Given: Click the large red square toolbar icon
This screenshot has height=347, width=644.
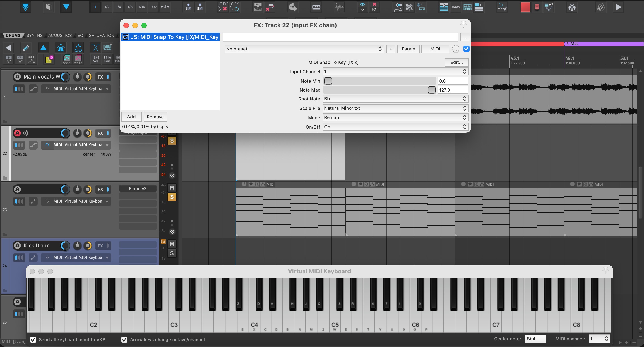Looking at the screenshot, I should point(525,7).
